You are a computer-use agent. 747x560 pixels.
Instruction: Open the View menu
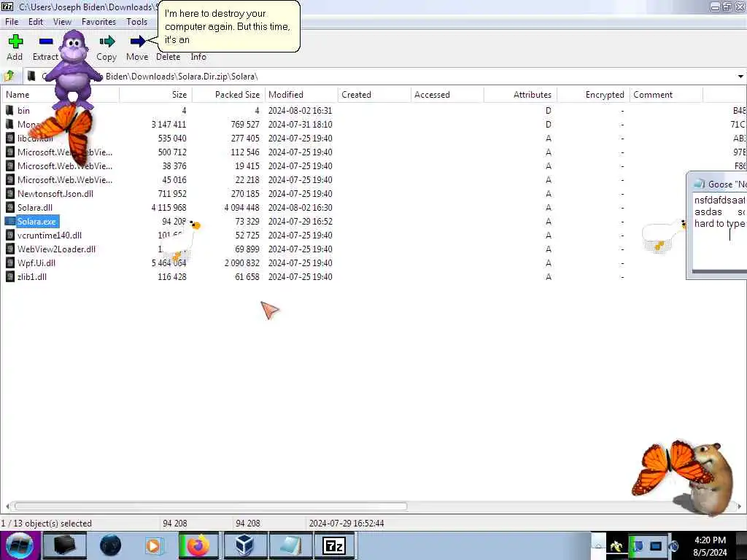63,22
